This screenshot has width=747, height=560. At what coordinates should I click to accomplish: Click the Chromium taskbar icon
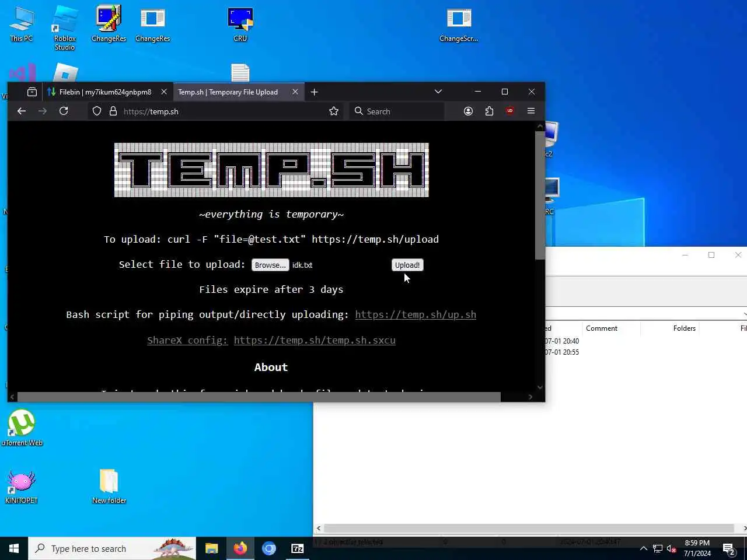click(268, 548)
